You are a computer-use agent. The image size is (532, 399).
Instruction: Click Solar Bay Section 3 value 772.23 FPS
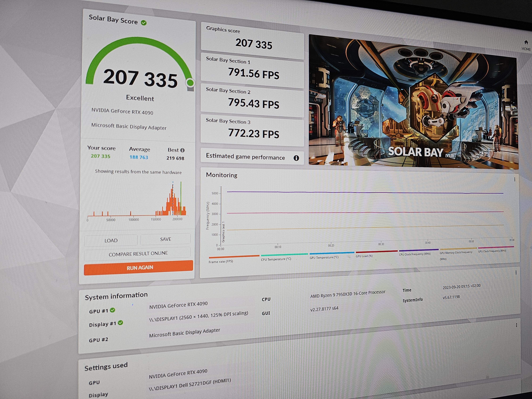point(253,134)
